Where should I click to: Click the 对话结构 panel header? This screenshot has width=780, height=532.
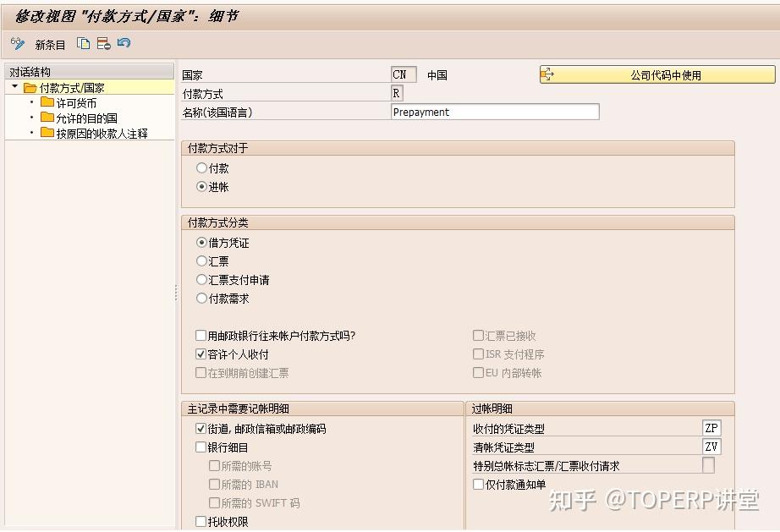90,72
